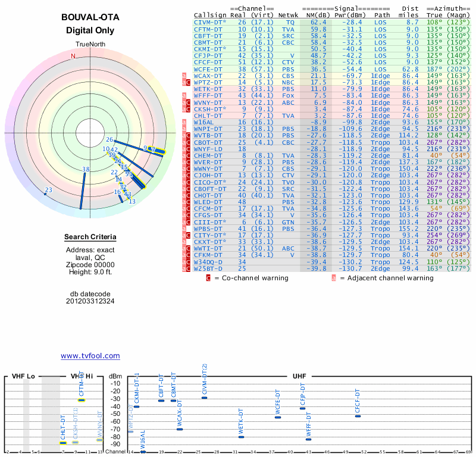Select CBFT-DT callsign in the table

click(208, 36)
